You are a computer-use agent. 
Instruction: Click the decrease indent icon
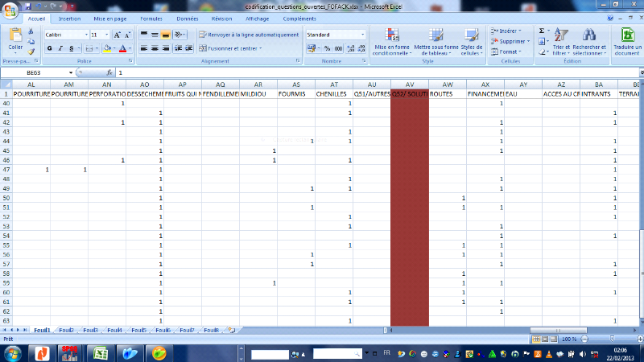(x=178, y=48)
